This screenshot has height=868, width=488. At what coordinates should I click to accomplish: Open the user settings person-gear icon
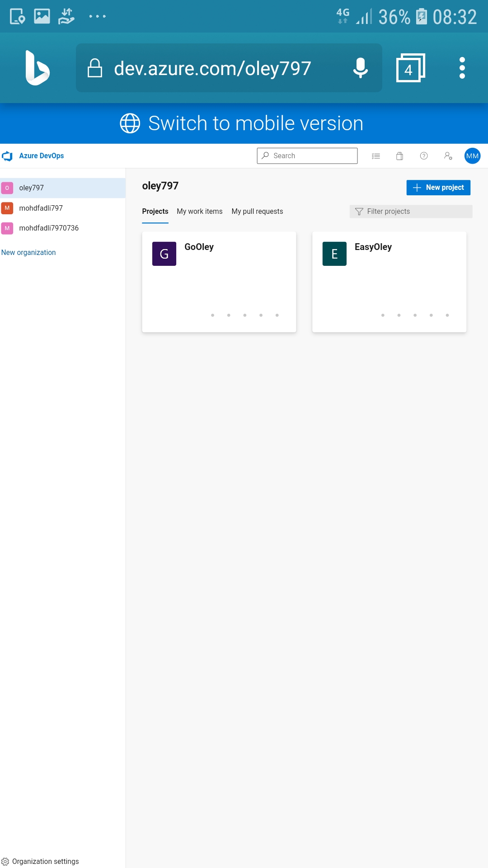coord(448,156)
